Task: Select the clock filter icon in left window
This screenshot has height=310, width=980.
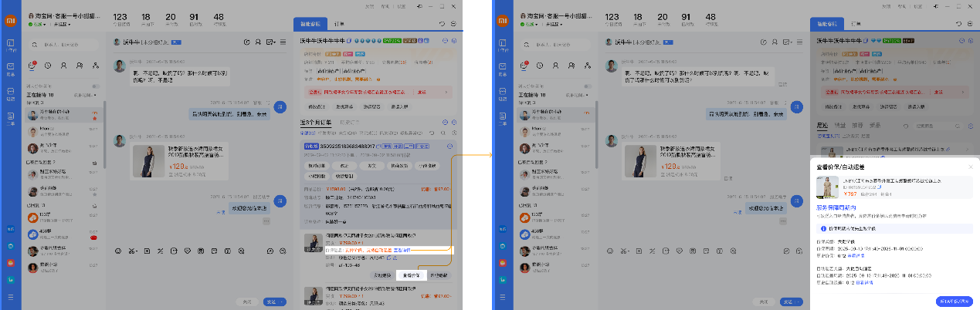Action: tap(49, 66)
